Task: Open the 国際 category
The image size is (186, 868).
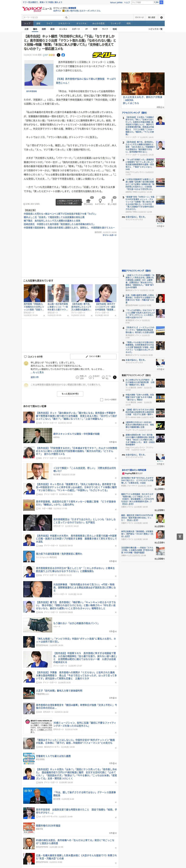Action: 44,29
